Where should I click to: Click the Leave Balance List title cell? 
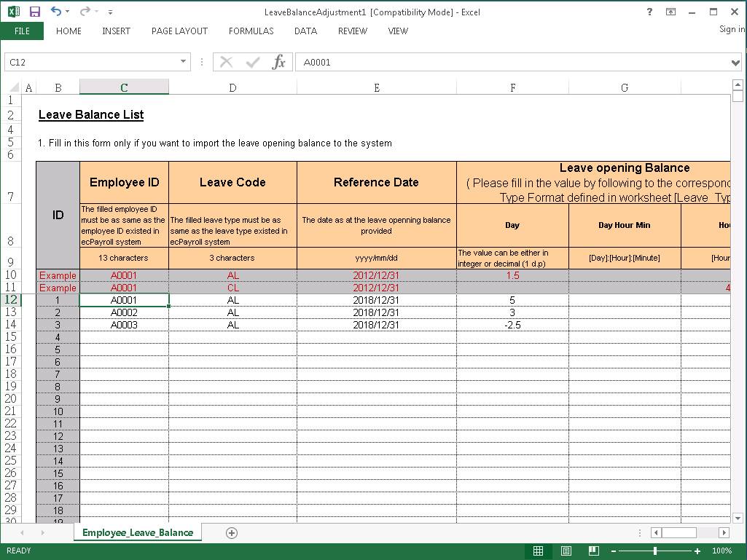(91, 115)
